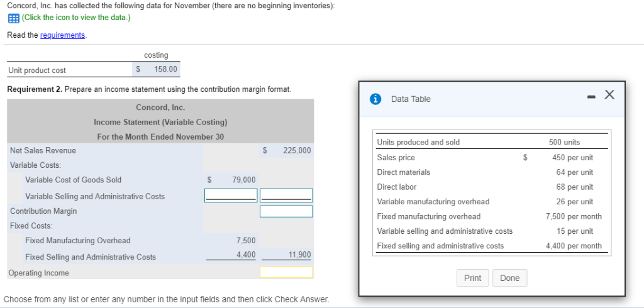Click the 79,000 Variable Cost of Goods Sold amount
This screenshot has height=308, width=644.
point(244,180)
